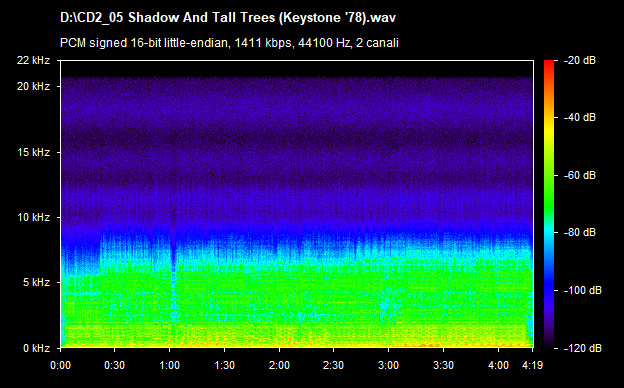Screen dimensions: 624x388
Task: Click the 1:00 time axis marker
Action: click(x=170, y=365)
